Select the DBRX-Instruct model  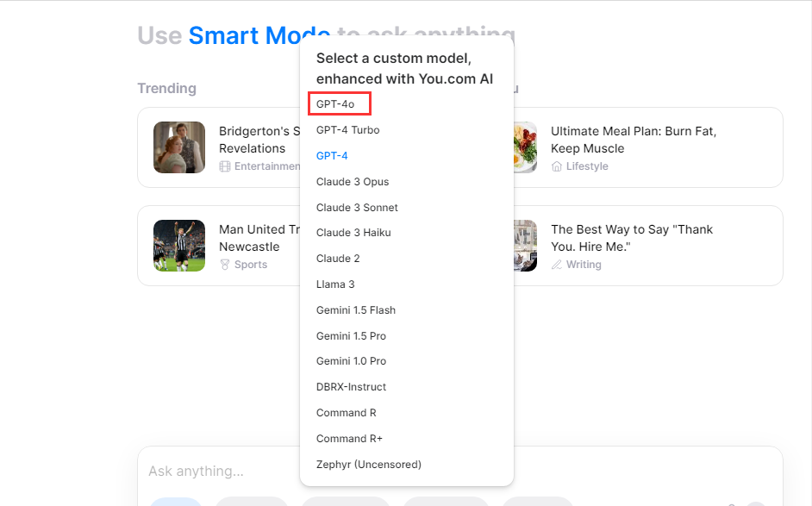[x=351, y=387]
